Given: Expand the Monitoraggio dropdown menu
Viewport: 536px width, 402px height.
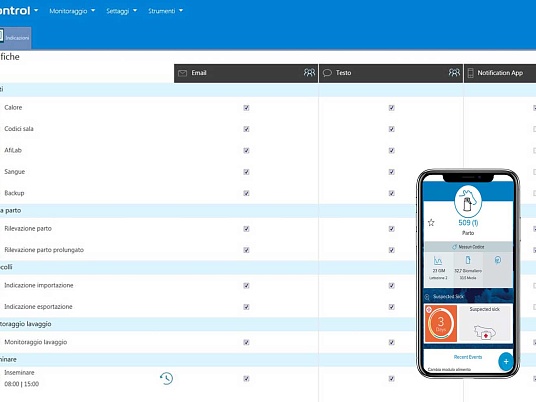Looking at the screenshot, I should pyautogui.click(x=72, y=11).
